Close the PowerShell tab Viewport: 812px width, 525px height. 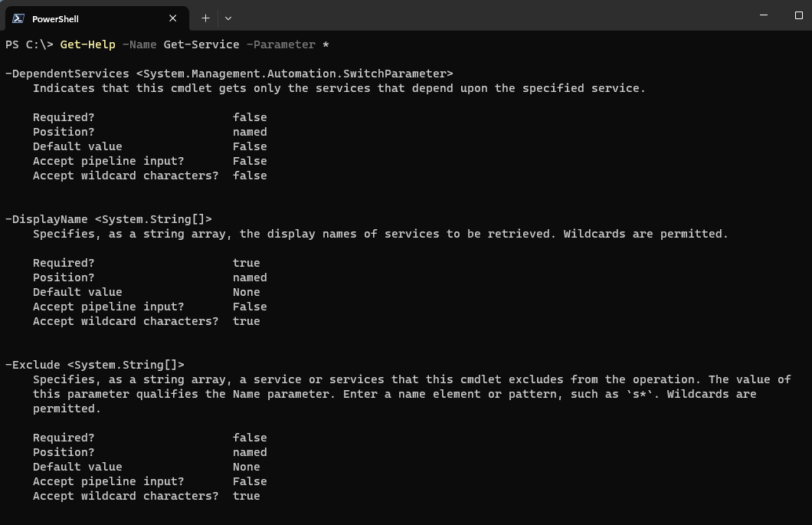click(x=172, y=18)
